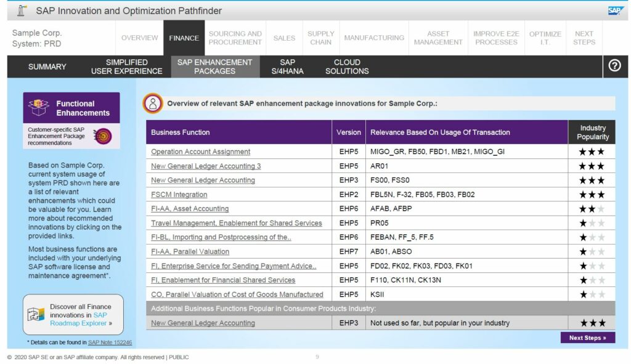Image resolution: width=631 pixels, height=364 pixels.
Task: Go to the Next Steps top tab
Action: point(584,38)
